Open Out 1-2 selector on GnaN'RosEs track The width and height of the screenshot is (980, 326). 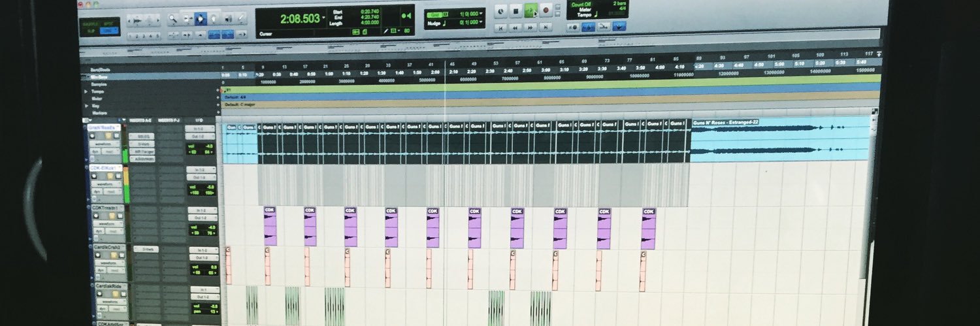[200, 137]
